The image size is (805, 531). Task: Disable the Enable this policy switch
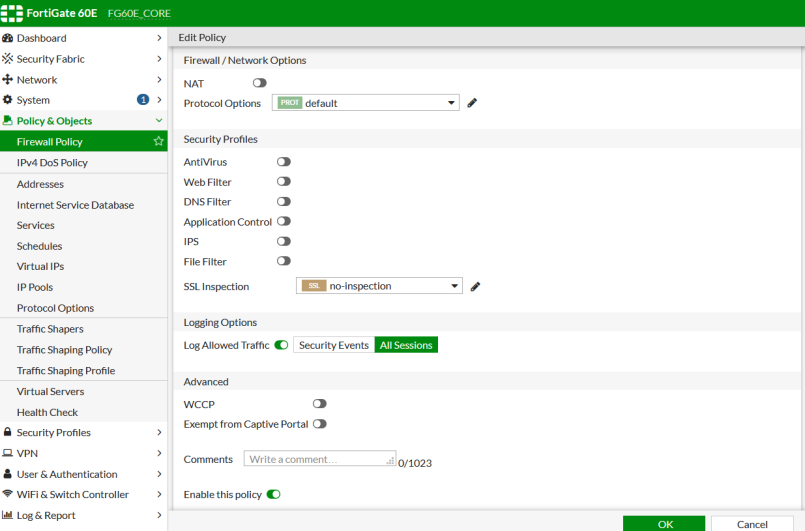(273, 494)
